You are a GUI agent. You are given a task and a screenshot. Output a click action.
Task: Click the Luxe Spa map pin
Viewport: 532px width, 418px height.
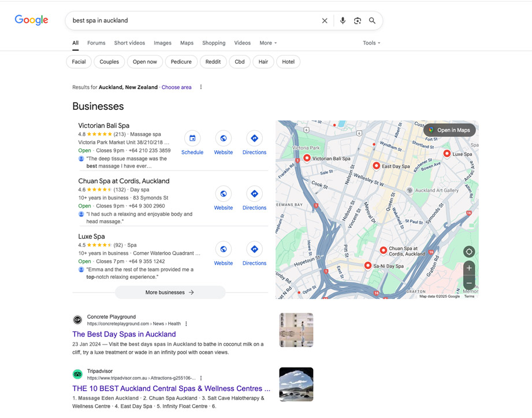447,153
